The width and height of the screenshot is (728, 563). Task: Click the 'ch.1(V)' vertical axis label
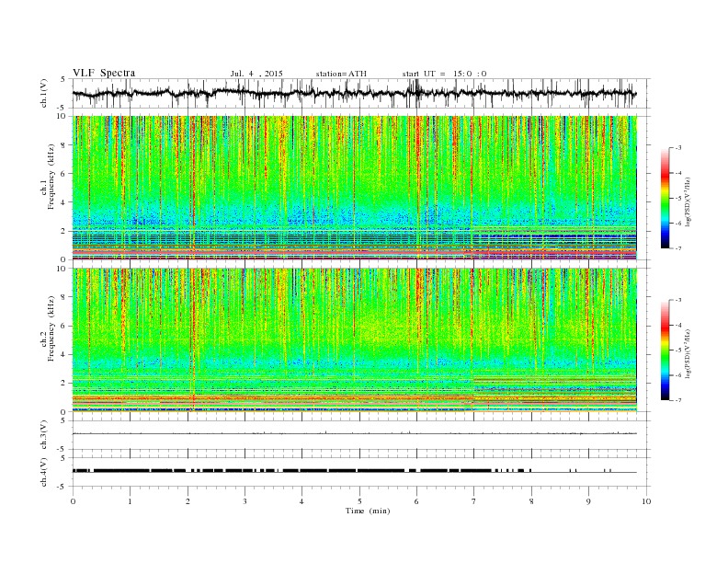tap(44, 93)
